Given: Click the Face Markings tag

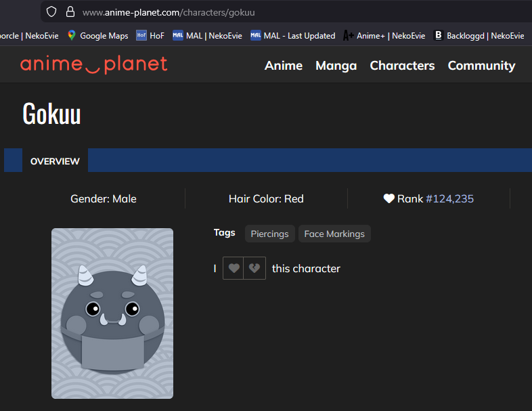Looking at the screenshot, I should (334, 234).
